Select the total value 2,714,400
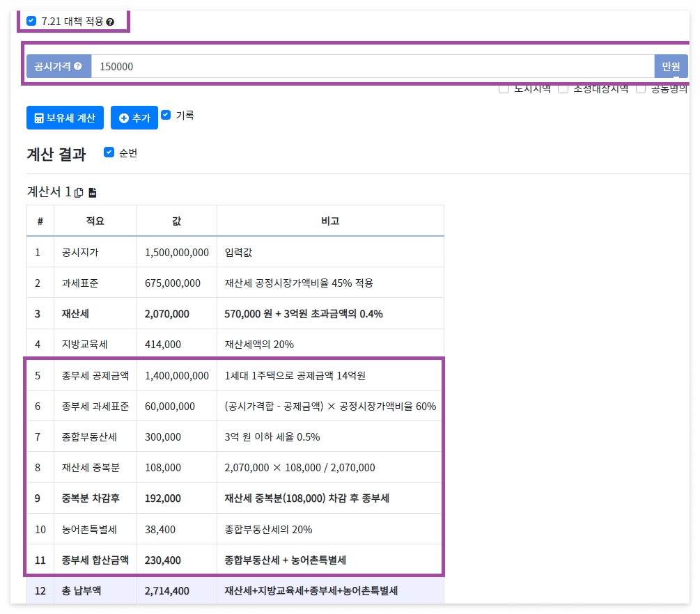 167,591
